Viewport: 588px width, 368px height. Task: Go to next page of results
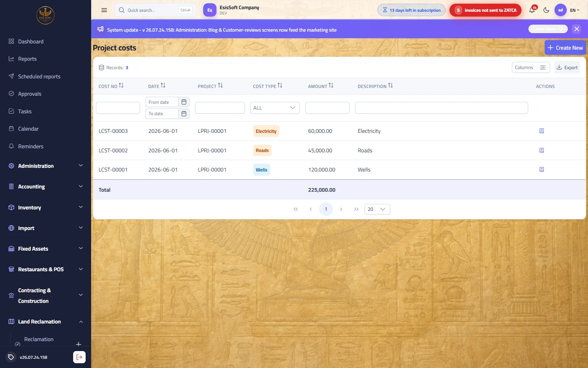point(341,209)
